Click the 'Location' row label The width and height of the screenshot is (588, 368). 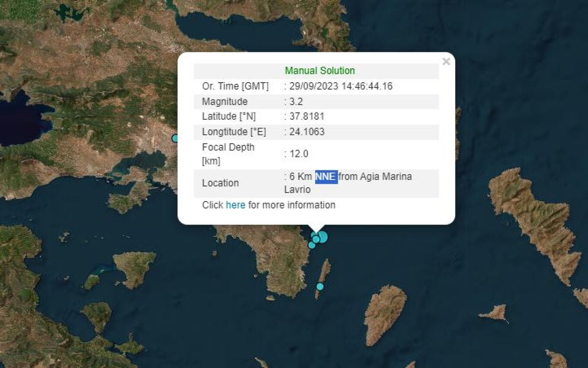coord(220,183)
